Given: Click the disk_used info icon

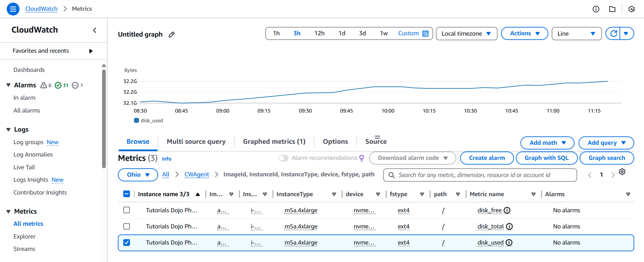Looking at the screenshot, I should pyautogui.click(x=509, y=243).
